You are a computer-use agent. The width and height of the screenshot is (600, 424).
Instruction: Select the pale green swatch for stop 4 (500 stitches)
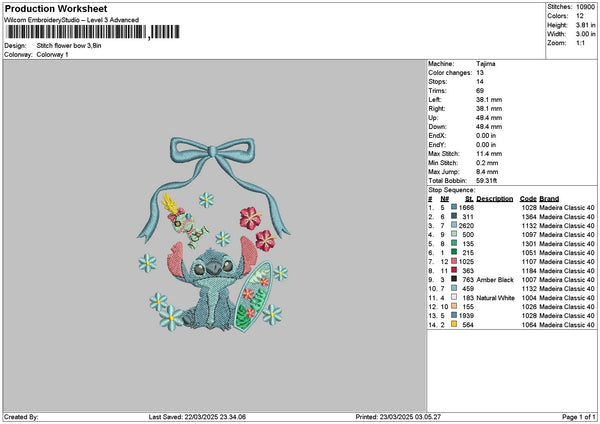click(x=454, y=234)
